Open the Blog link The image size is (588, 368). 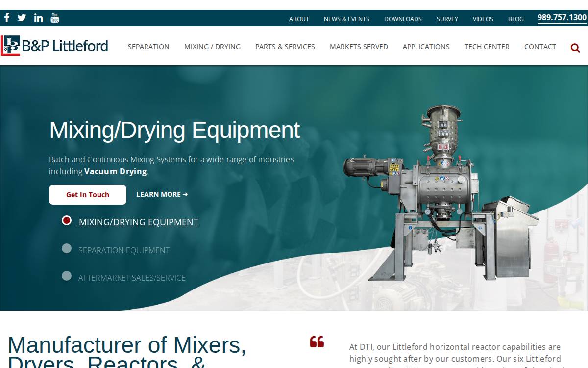(x=516, y=19)
